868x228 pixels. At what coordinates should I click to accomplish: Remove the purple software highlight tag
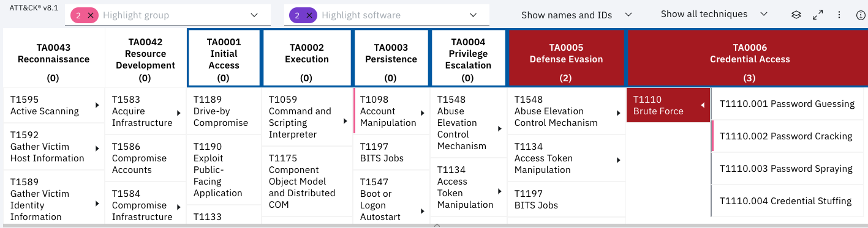point(309,15)
